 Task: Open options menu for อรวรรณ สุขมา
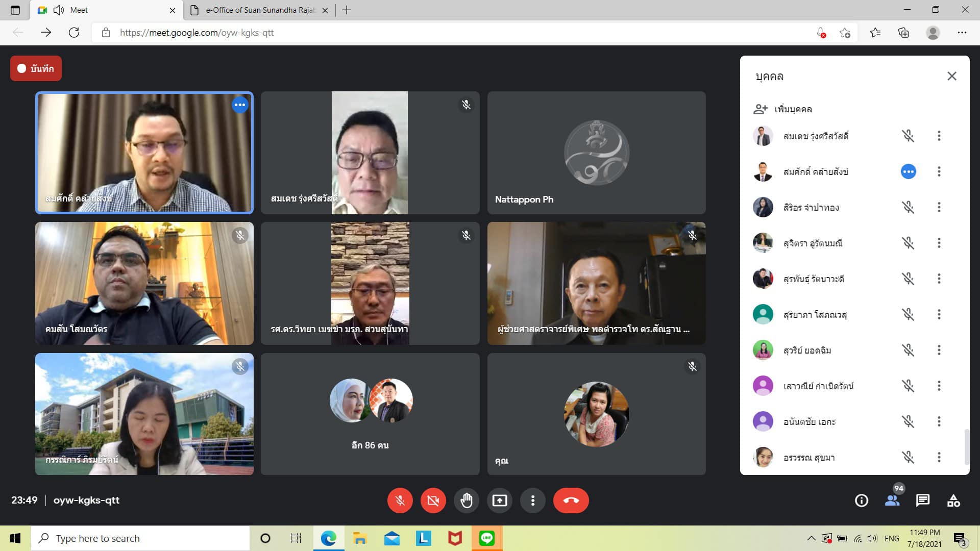(939, 457)
